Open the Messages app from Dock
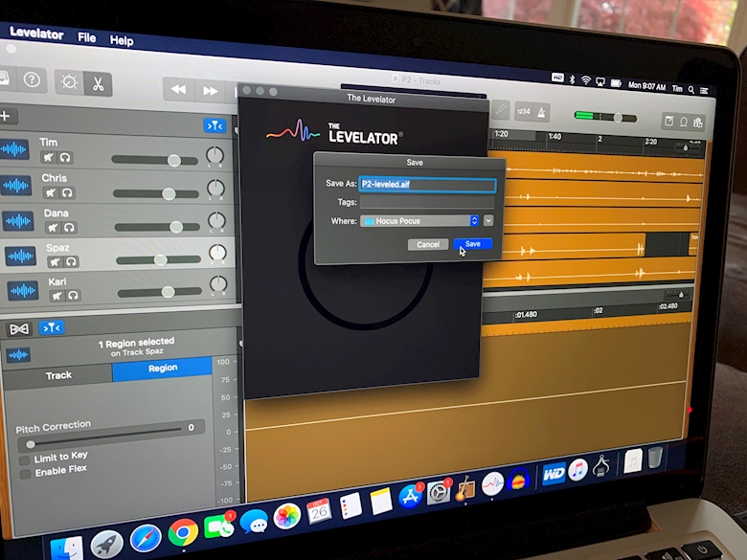 [x=254, y=522]
